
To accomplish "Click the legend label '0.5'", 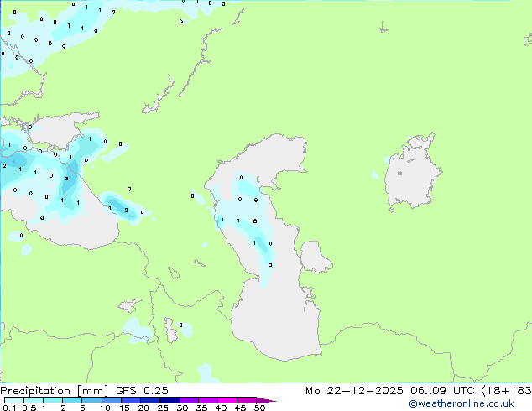I will click(x=29, y=408).
